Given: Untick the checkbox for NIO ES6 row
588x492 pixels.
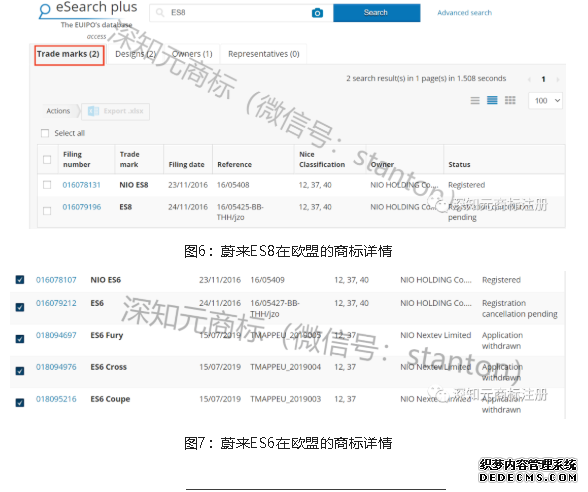Looking at the screenshot, I should (20, 280).
